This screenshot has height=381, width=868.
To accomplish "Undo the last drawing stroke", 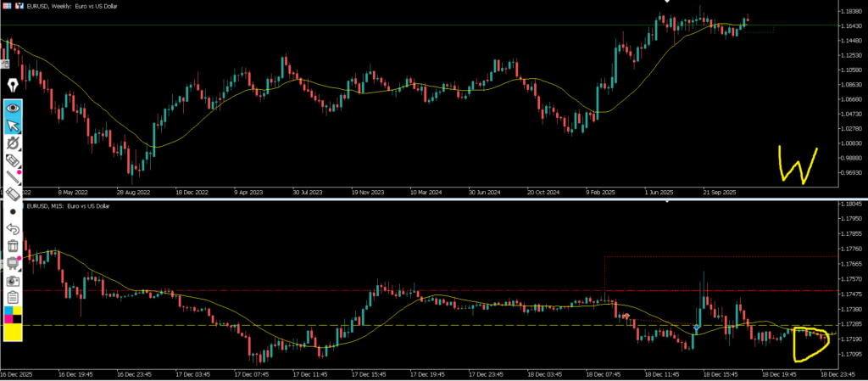I will click(13, 228).
